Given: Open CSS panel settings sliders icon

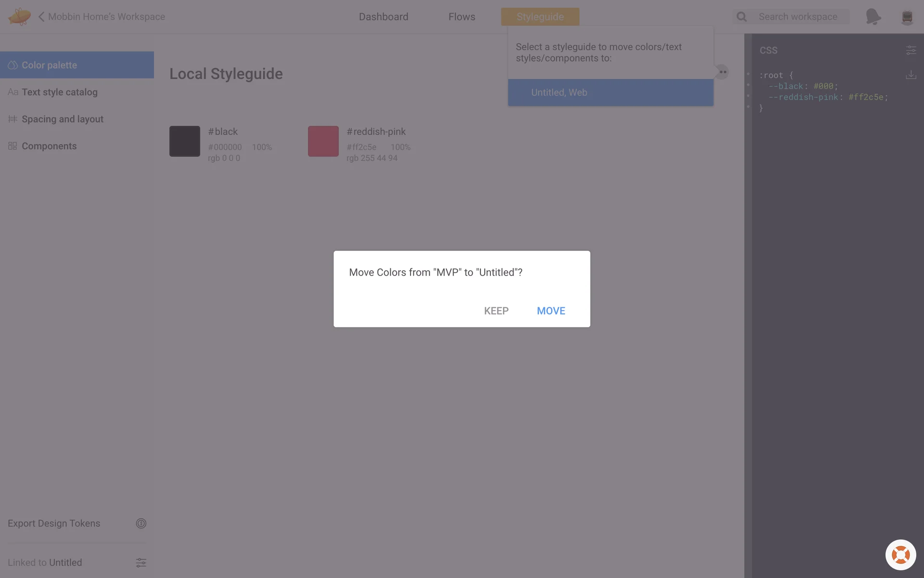Looking at the screenshot, I should [911, 50].
